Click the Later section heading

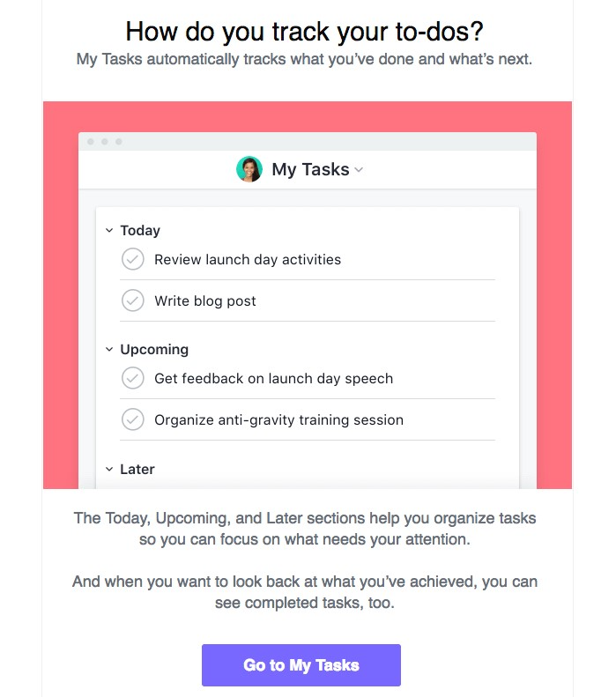(137, 469)
